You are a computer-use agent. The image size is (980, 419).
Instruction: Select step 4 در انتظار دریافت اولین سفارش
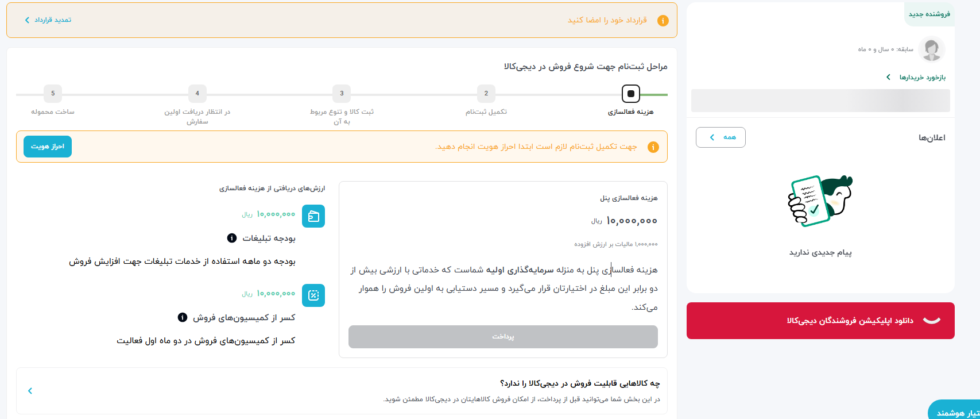coord(197,93)
